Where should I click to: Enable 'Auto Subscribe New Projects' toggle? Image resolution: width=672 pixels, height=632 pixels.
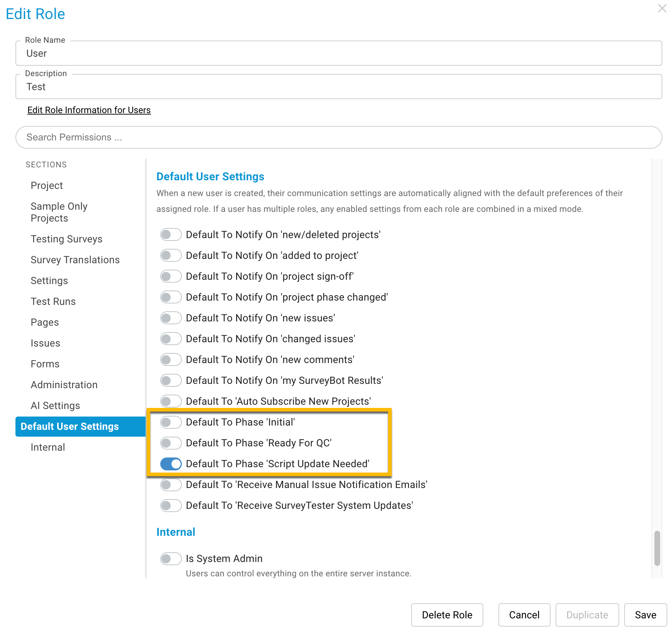tap(171, 401)
